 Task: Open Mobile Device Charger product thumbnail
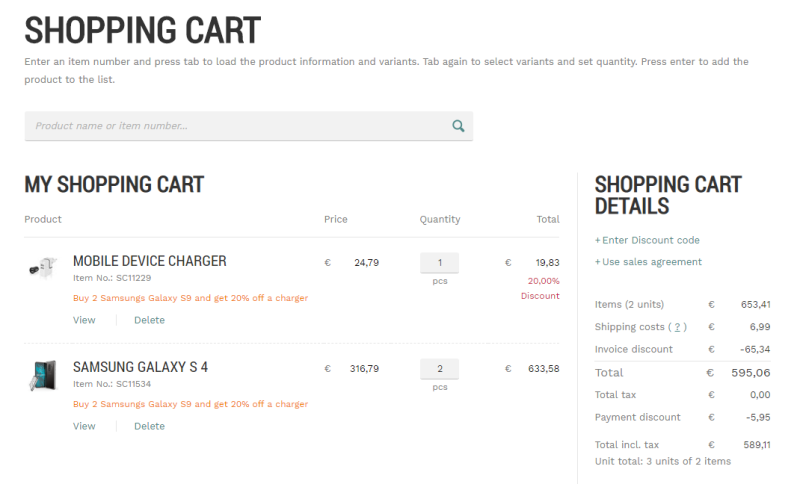coord(43,268)
